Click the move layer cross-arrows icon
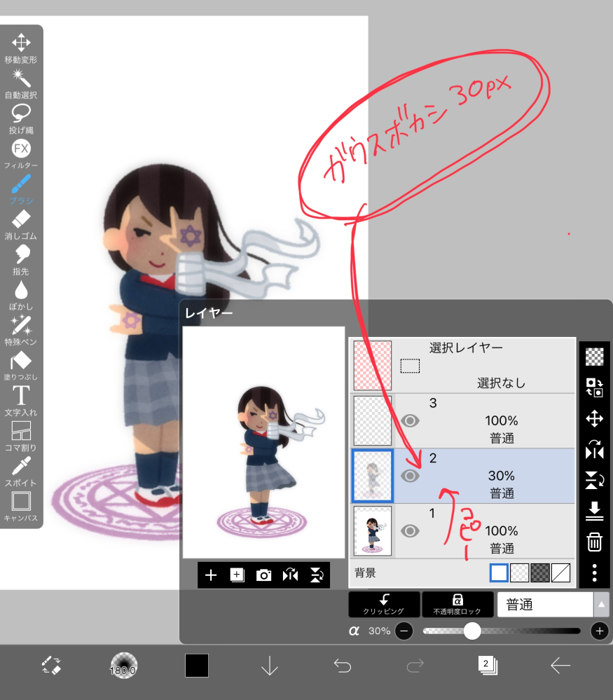This screenshot has height=700, width=613. (594, 419)
